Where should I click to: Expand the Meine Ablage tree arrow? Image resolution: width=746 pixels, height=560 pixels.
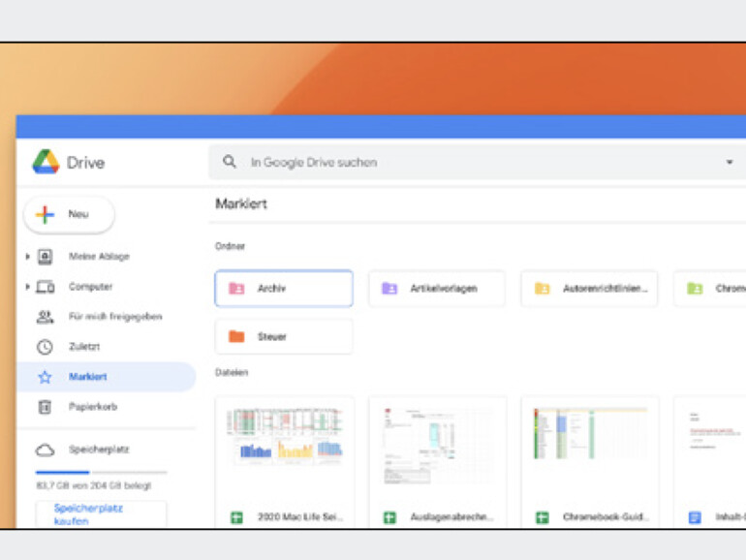point(27,257)
